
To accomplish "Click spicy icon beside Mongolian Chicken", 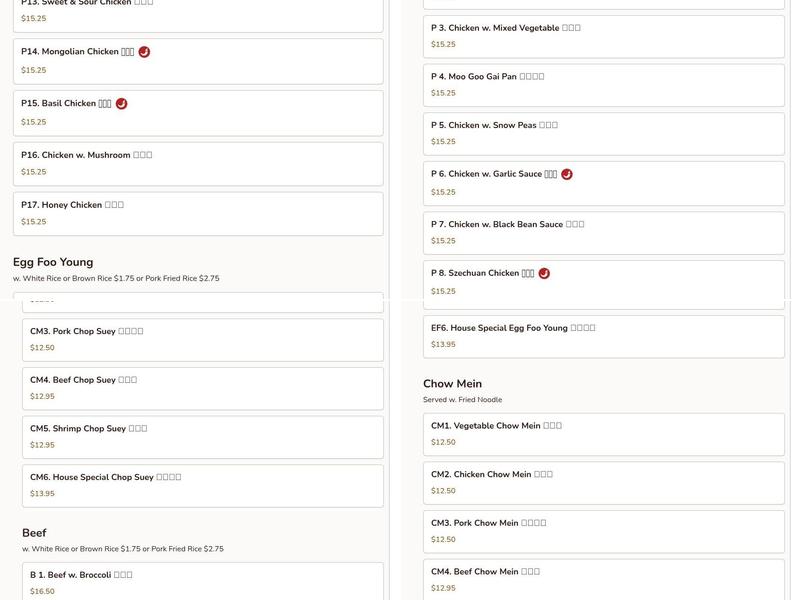I will coord(144,52).
